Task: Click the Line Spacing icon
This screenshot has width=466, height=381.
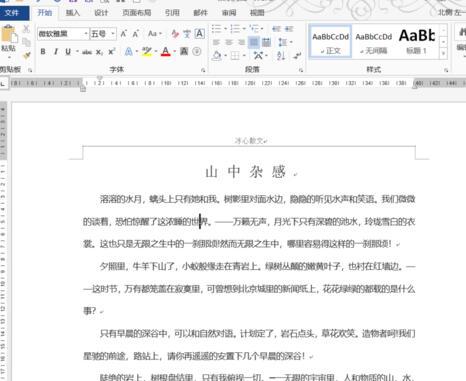Action: (x=283, y=42)
